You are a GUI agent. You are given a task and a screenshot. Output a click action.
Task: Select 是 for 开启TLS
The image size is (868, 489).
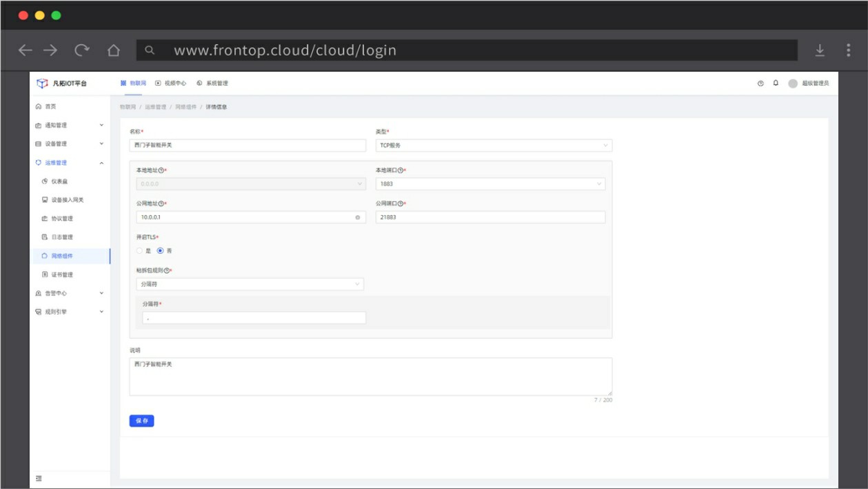tap(139, 251)
